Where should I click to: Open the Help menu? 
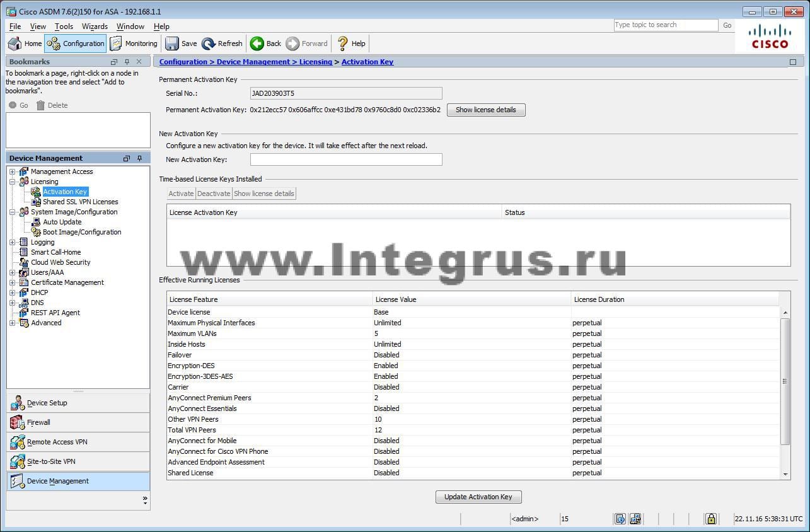(161, 26)
